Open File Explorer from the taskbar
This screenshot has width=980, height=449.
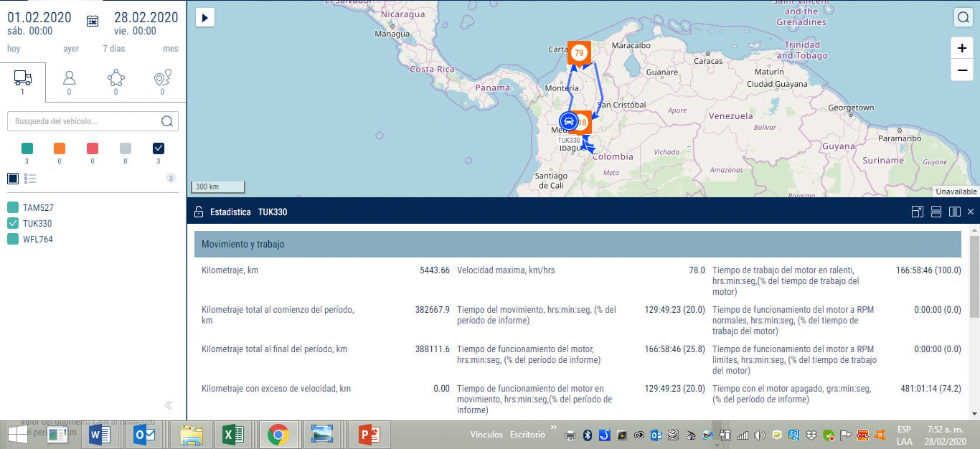(191, 435)
